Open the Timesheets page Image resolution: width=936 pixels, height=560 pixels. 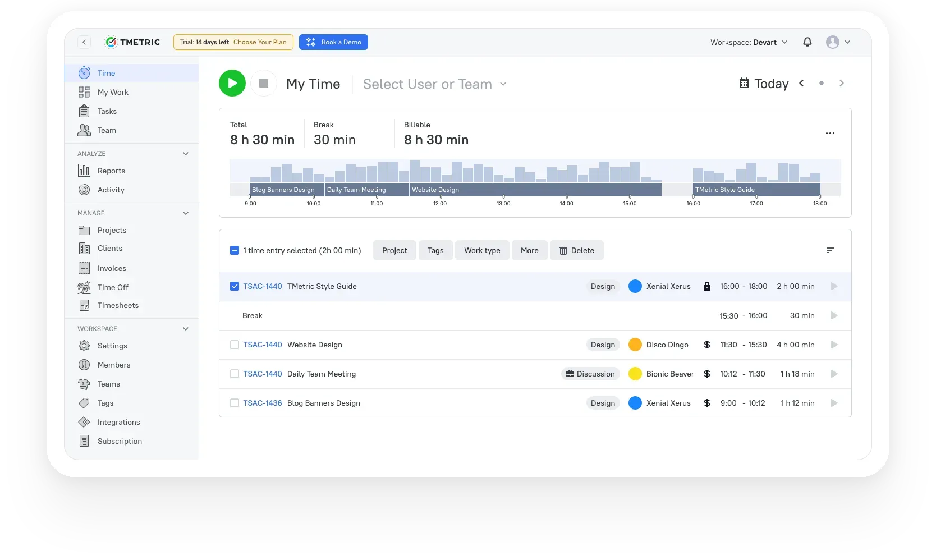[117, 305]
